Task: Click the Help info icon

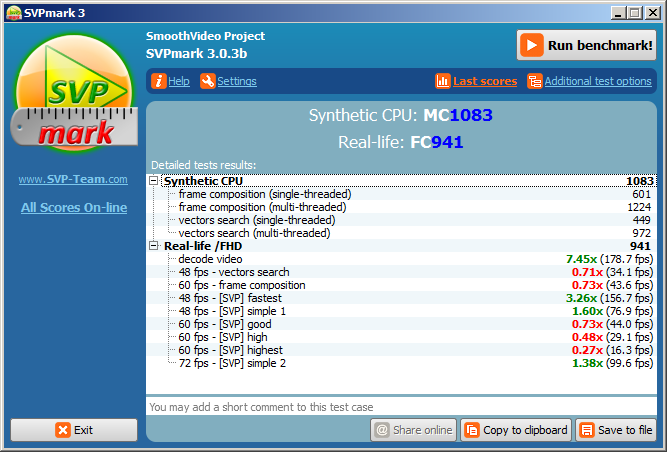Action: coord(159,81)
